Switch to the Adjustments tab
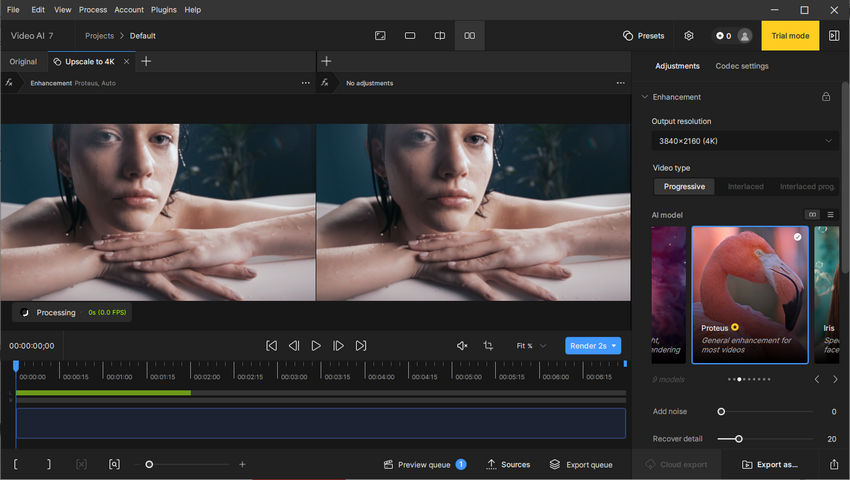This screenshot has height=480, width=850. (677, 66)
